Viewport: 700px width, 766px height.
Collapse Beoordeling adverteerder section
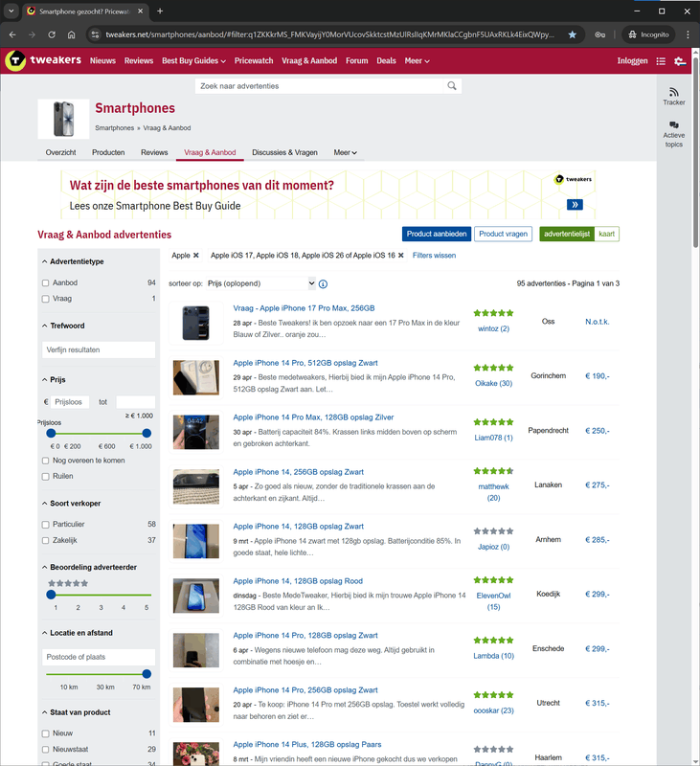(x=89, y=567)
